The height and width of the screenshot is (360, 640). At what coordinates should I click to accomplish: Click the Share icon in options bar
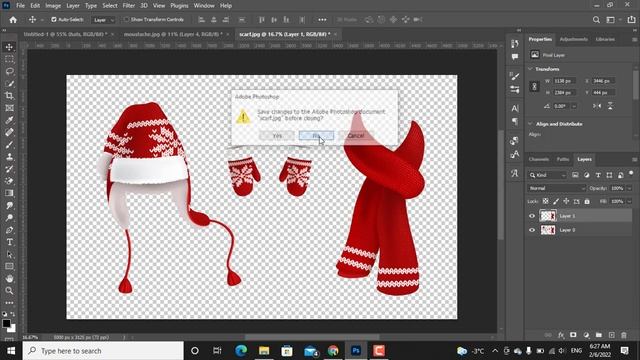[x=631, y=20]
